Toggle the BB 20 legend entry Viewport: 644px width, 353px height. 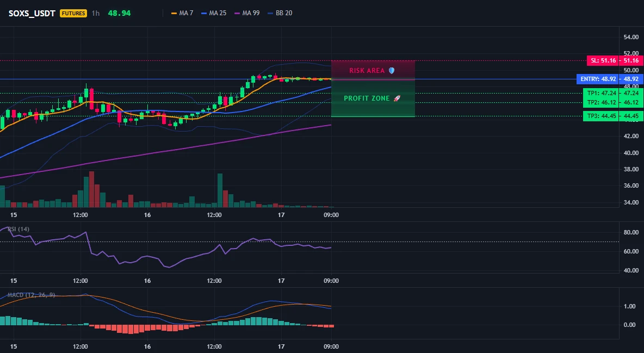pos(280,13)
